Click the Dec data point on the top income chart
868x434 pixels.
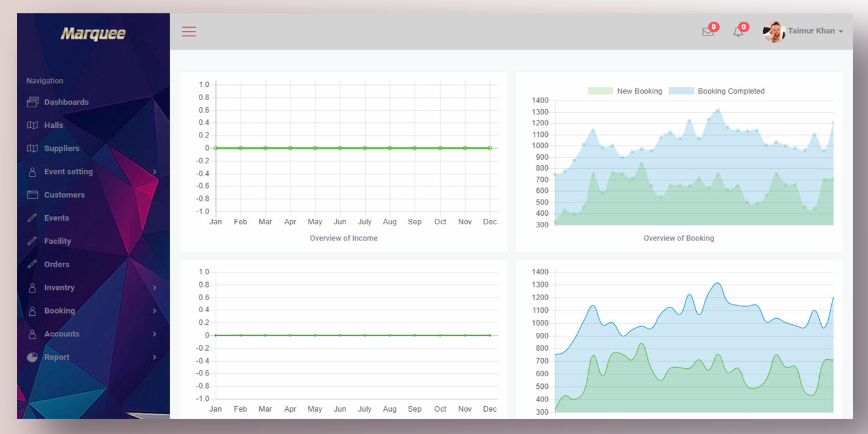pos(490,148)
